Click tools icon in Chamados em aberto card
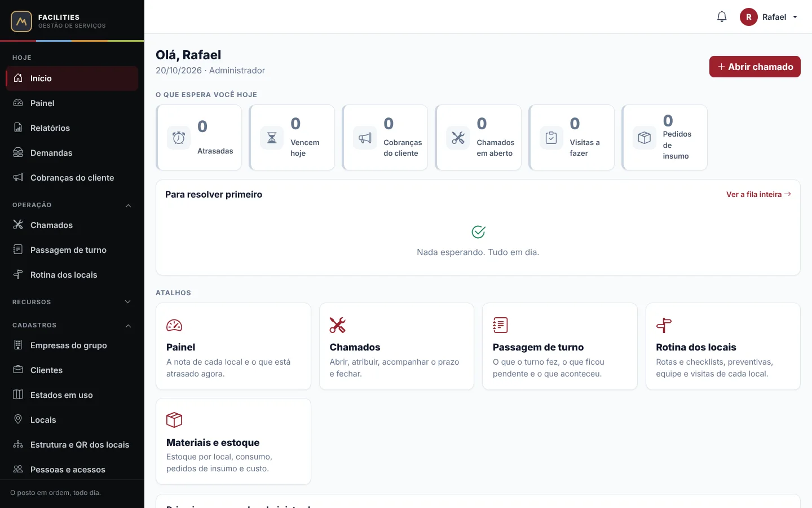 click(x=458, y=138)
